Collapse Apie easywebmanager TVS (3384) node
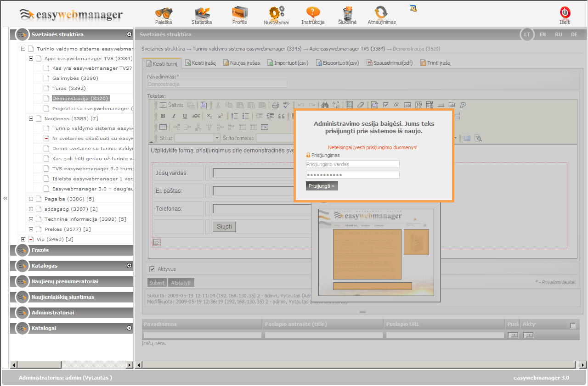This screenshot has height=386, width=588. pos(31,59)
